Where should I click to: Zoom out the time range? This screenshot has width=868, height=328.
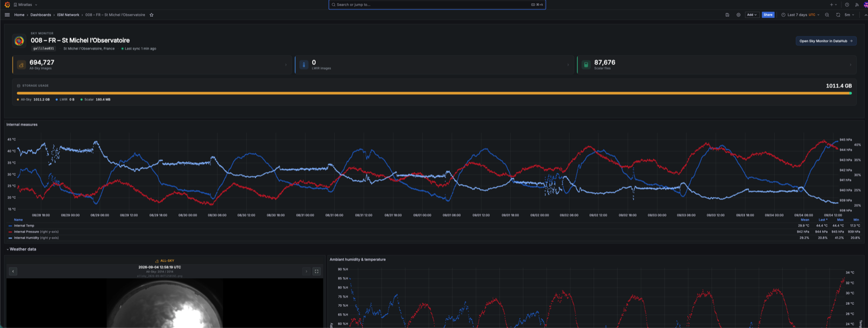click(x=827, y=15)
